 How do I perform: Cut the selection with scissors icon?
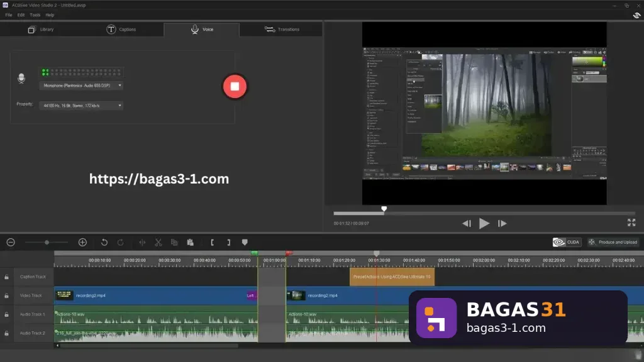pyautogui.click(x=158, y=242)
